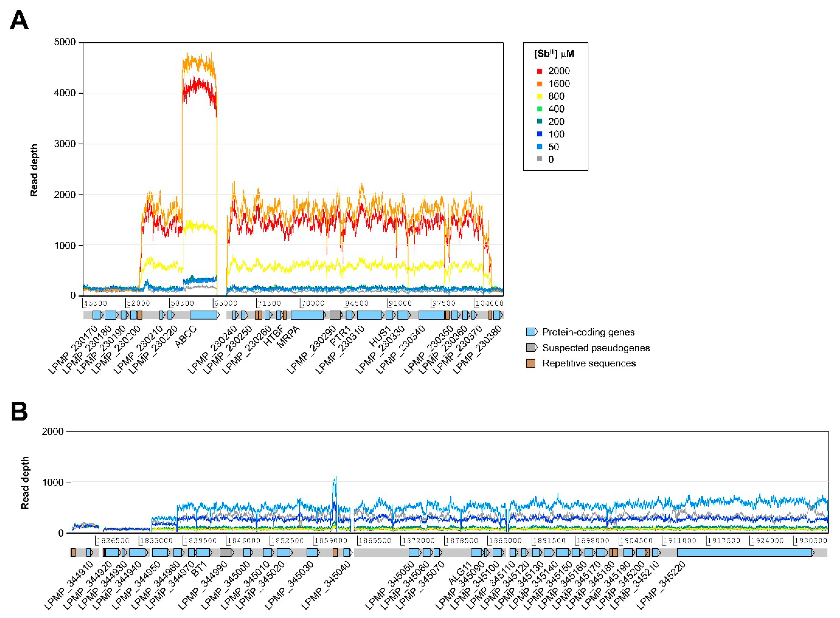
Task: Click the ABCC gene label
Action: pos(186,337)
